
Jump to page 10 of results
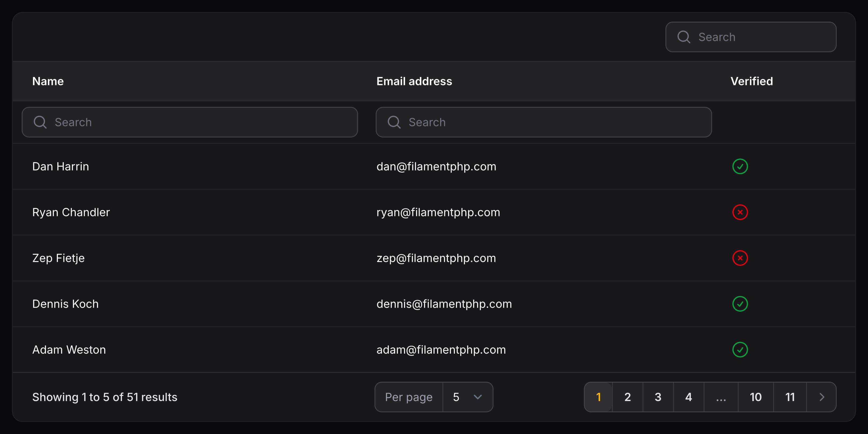[x=755, y=397]
